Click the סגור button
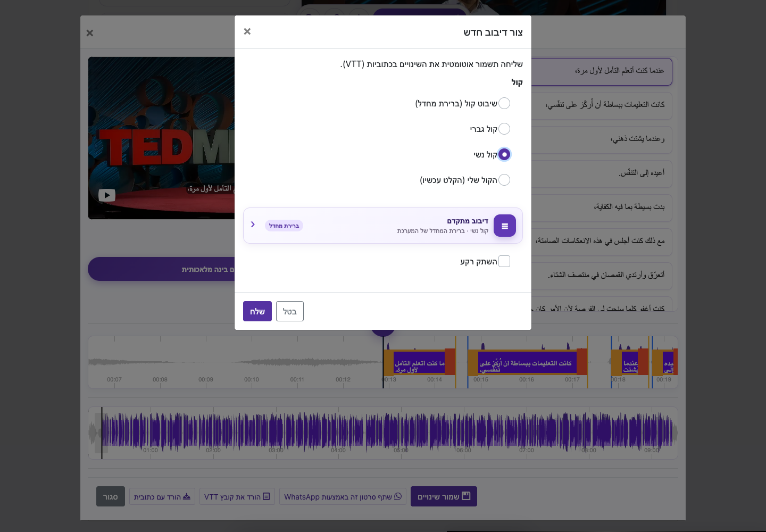The height and width of the screenshot is (532, 766). 111,496
